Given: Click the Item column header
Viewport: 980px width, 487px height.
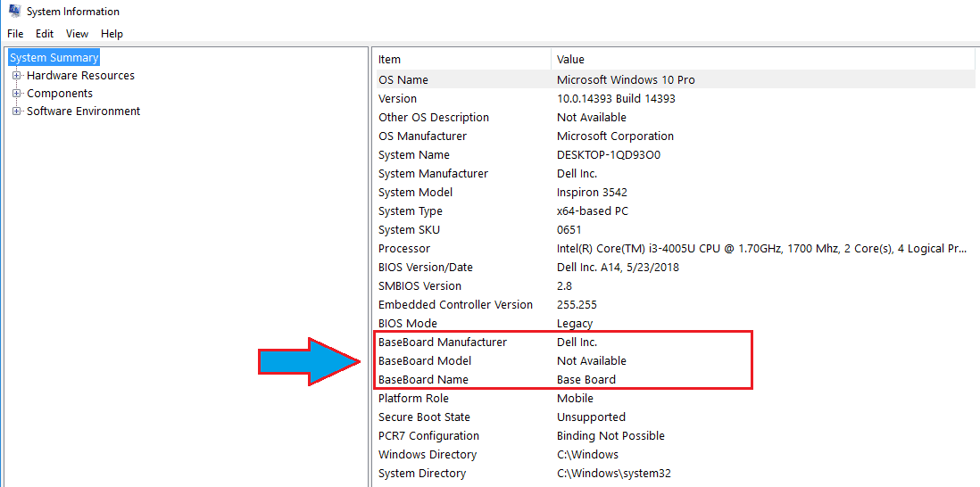Looking at the screenshot, I should tap(390, 60).
